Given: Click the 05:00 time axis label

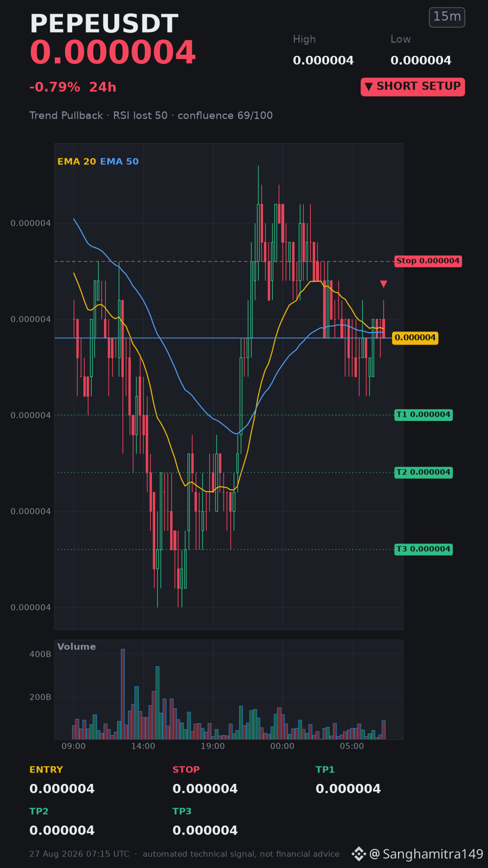Looking at the screenshot, I should (352, 746).
